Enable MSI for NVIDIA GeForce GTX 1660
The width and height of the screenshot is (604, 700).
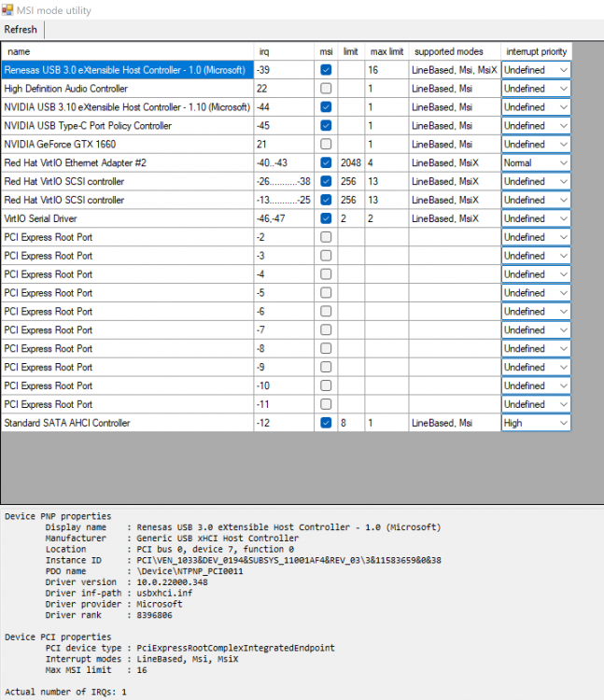pyautogui.click(x=326, y=144)
